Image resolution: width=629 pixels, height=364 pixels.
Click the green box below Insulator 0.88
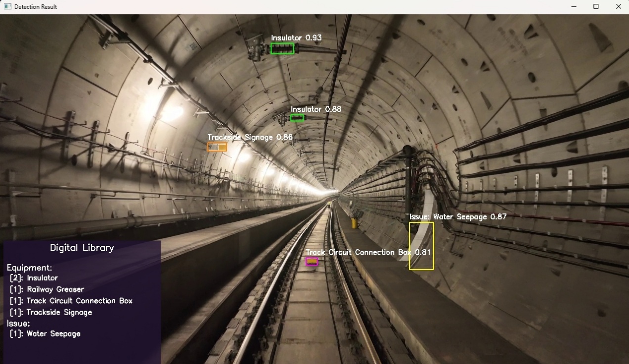pyautogui.click(x=297, y=118)
